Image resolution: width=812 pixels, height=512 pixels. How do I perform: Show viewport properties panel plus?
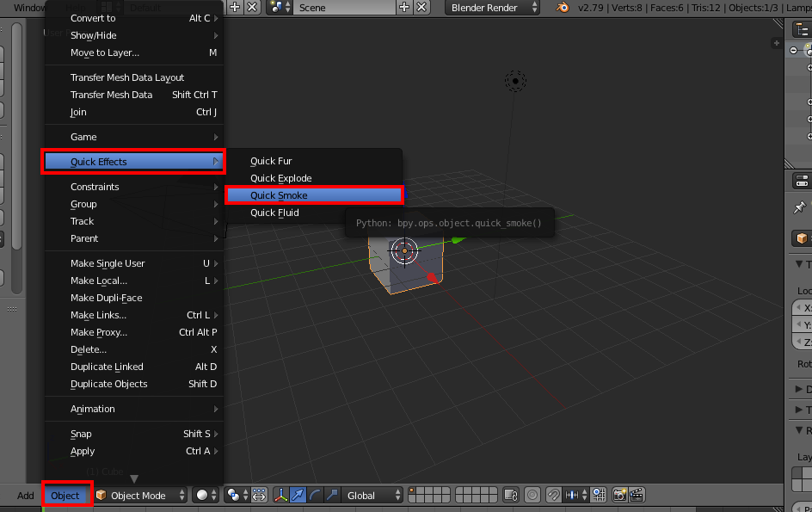pos(776,43)
